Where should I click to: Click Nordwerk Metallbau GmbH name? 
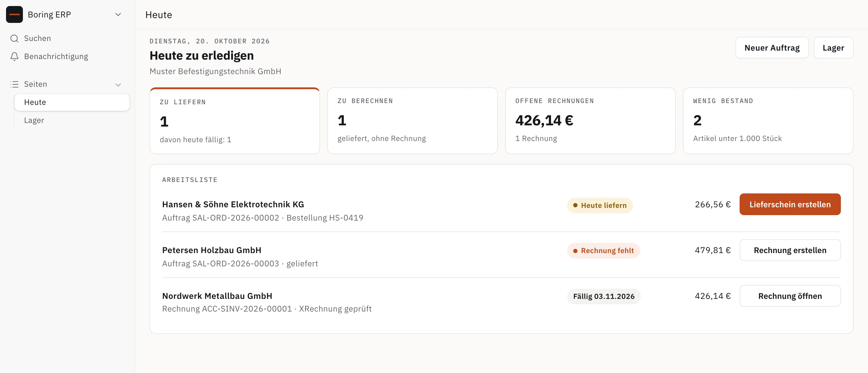point(217,296)
